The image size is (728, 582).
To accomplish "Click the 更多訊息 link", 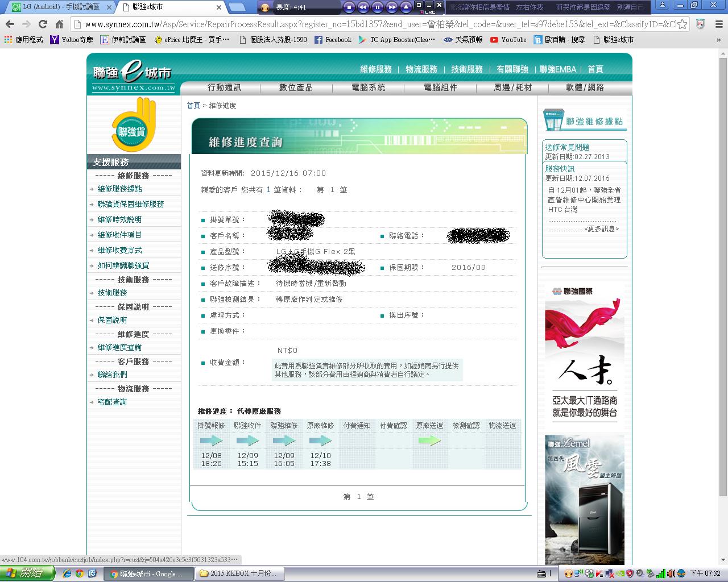I will point(602,229).
